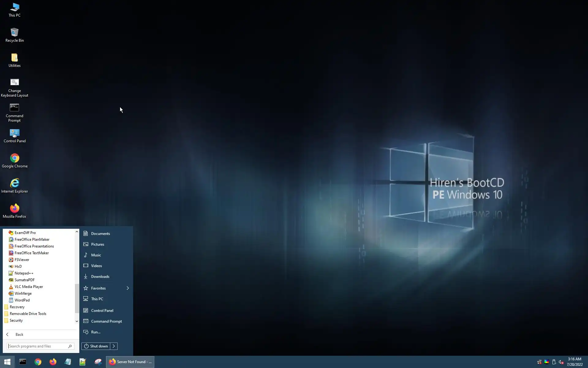Open shutdown options arrow
Image resolution: width=588 pixels, height=368 pixels.
point(114,346)
